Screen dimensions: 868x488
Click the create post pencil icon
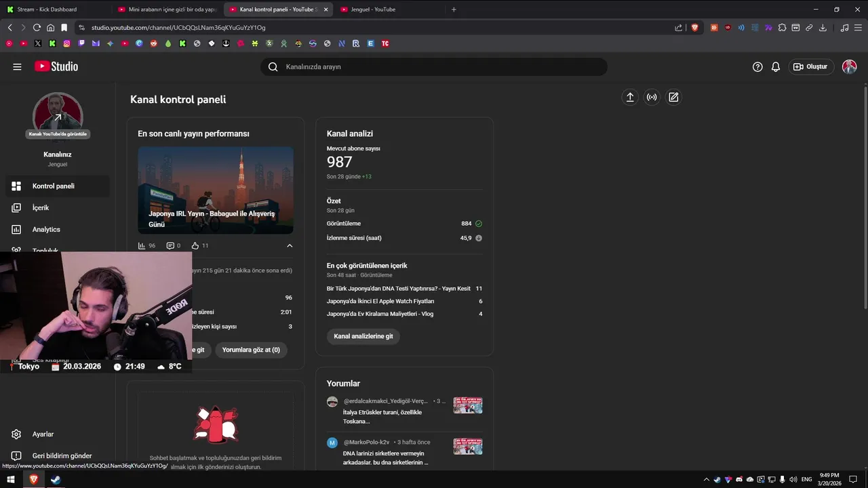tap(673, 98)
